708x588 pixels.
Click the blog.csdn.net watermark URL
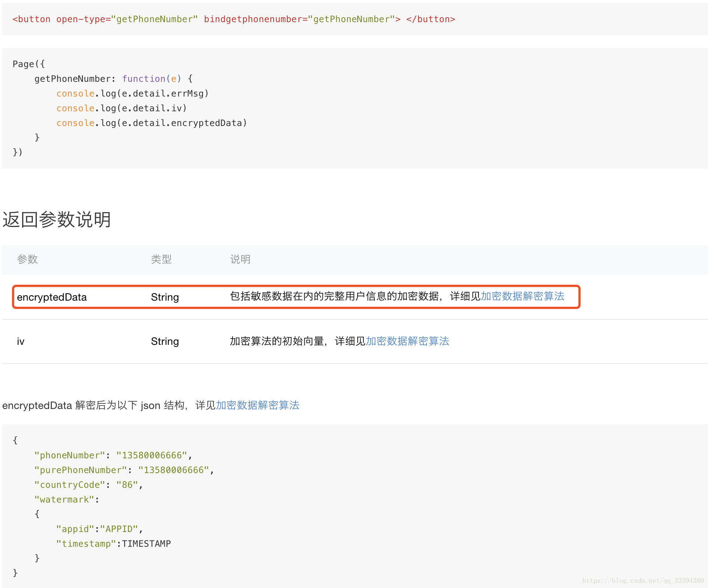[642, 581]
